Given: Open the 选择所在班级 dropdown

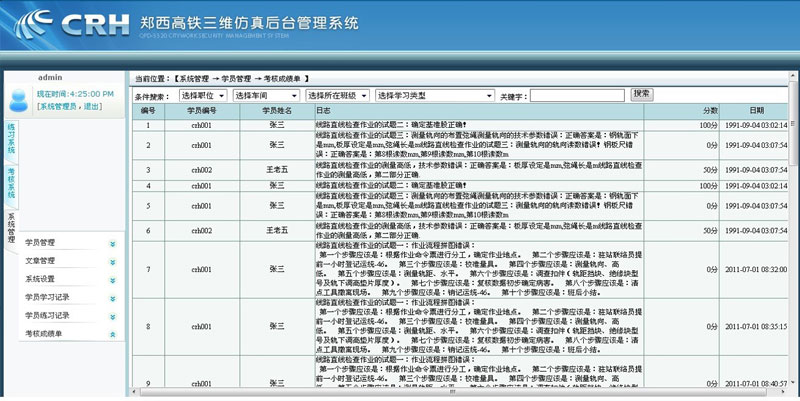Looking at the screenshot, I should point(337,95).
